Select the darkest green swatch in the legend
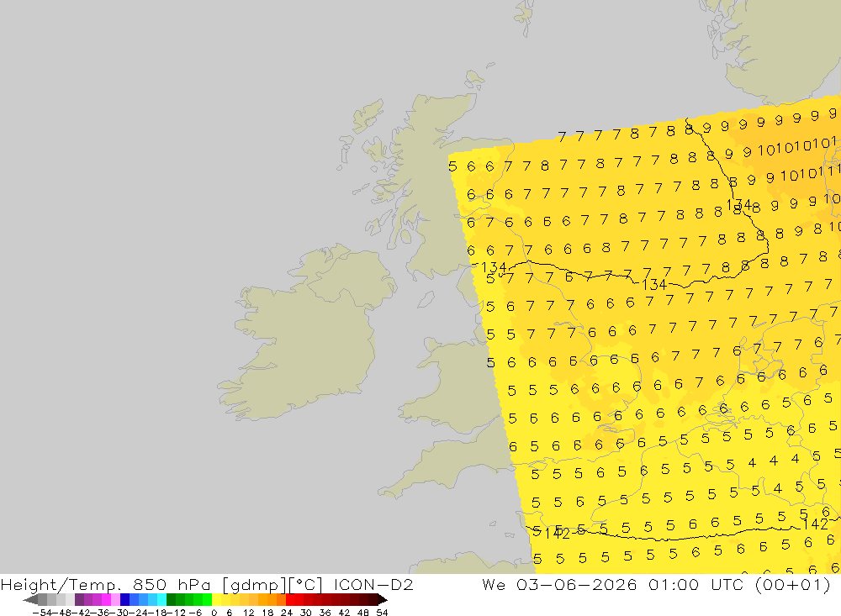This screenshot has width=841, height=616. tap(171, 600)
